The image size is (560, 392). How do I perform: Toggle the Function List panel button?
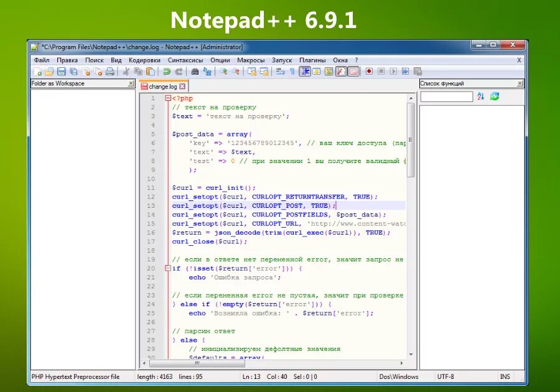341,72
